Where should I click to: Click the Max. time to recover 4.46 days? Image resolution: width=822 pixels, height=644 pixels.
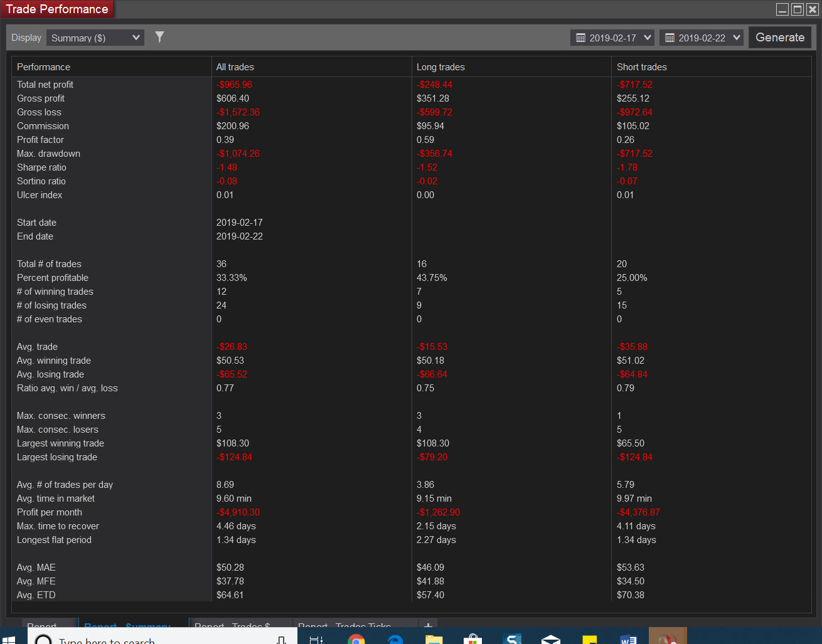click(236, 526)
